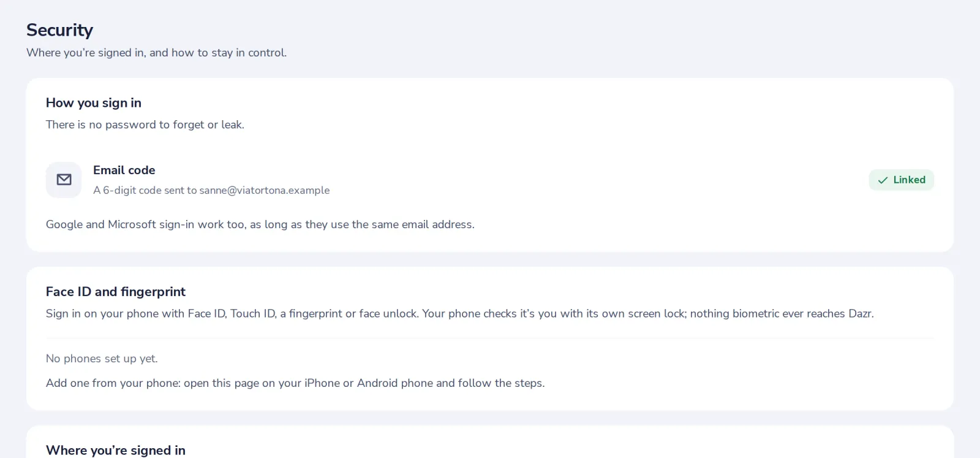Click the 'Add one from your phone' instruction
This screenshot has height=458, width=980.
pos(295,383)
